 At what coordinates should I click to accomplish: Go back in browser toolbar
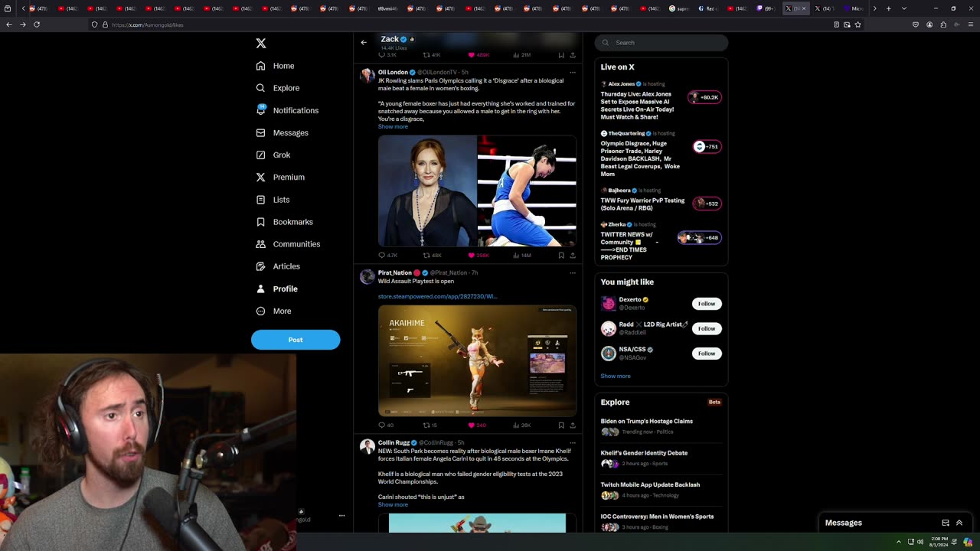pos(8,24)
